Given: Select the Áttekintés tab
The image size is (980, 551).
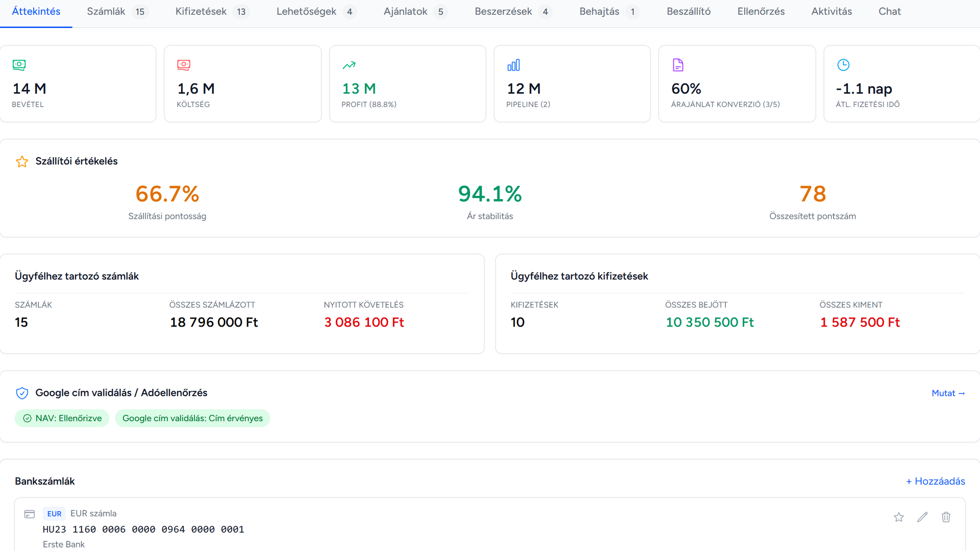Looking at the screenshot, I should (36, 12).
